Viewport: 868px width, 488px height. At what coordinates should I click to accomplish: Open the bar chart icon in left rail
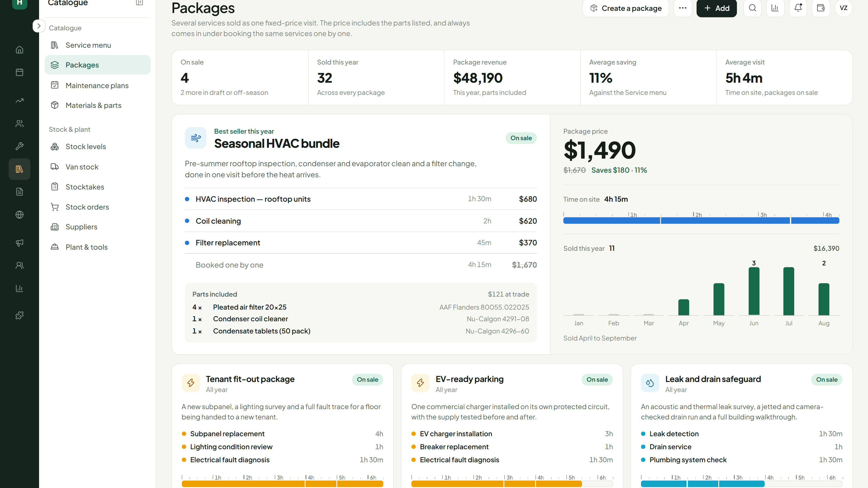coord(20,288)
